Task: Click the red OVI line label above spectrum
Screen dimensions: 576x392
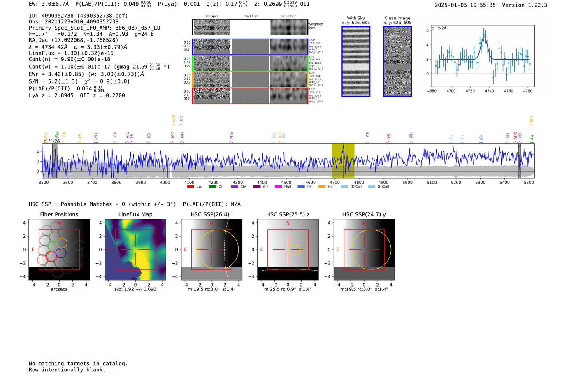Action: coord(173,136)
